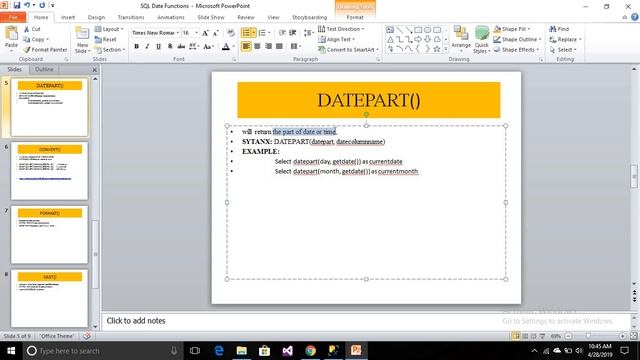640x360 pixels.
Task: Toggle Strikethrough formatting
Action: pos(181,47)
